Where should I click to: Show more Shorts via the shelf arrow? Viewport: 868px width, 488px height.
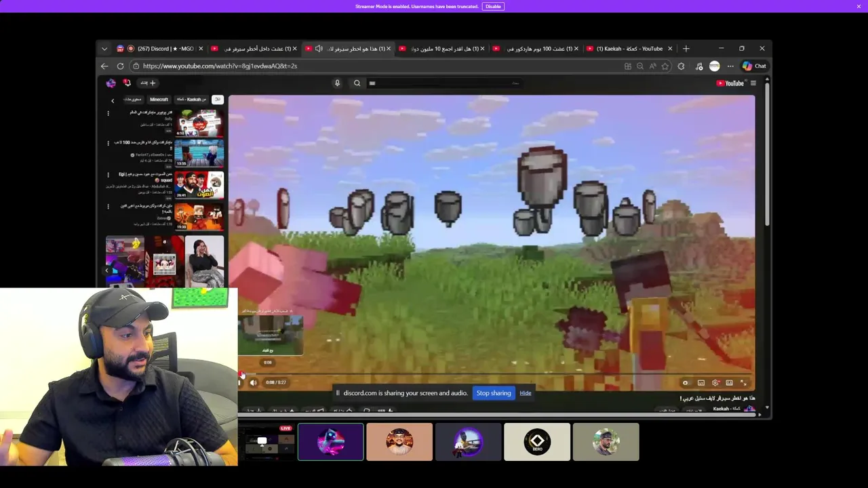106,270
